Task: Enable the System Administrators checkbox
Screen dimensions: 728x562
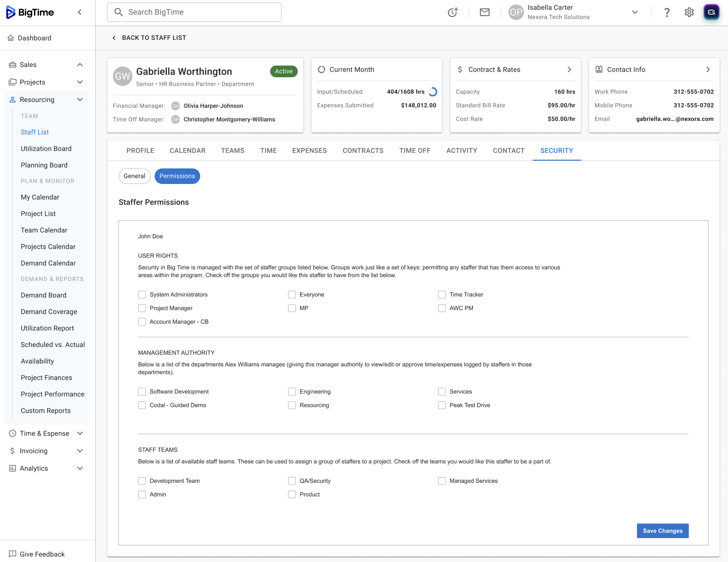Action: pos(142,295)
